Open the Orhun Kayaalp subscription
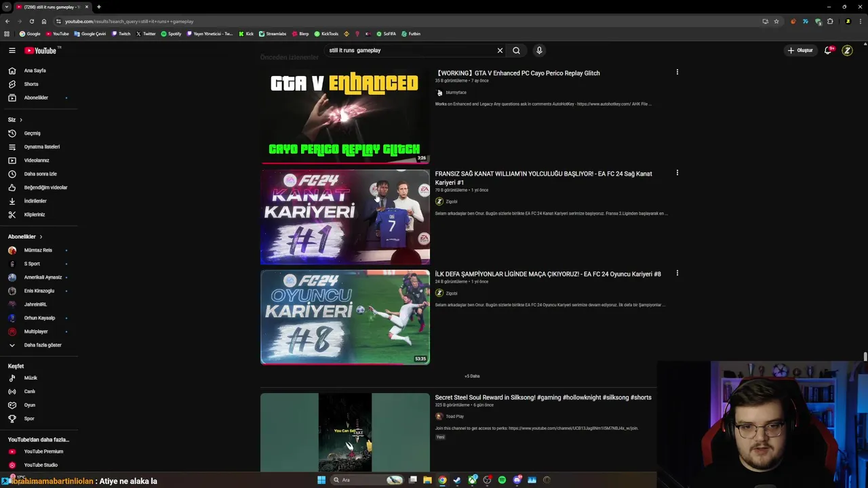Screen dimensions: 868x488 click(39, 318)
